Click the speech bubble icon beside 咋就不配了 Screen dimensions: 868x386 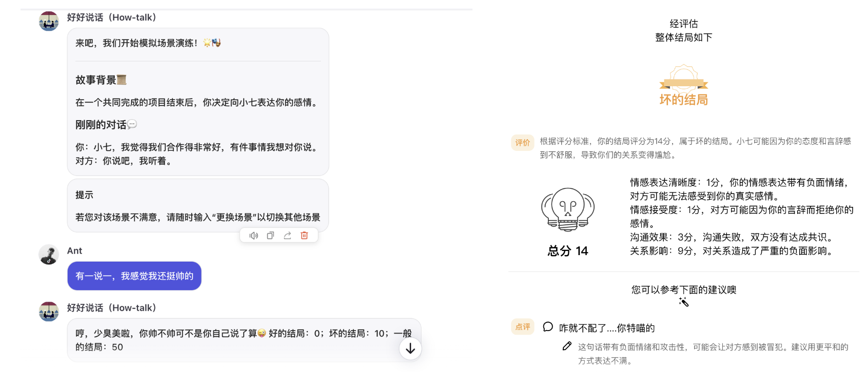(x=548, y=327)
